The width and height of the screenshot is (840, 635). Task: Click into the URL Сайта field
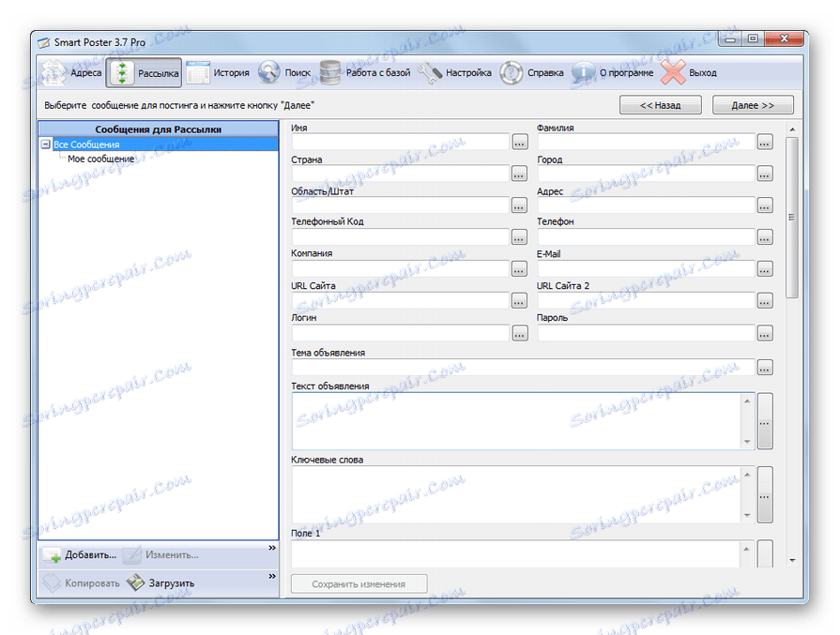400,300
